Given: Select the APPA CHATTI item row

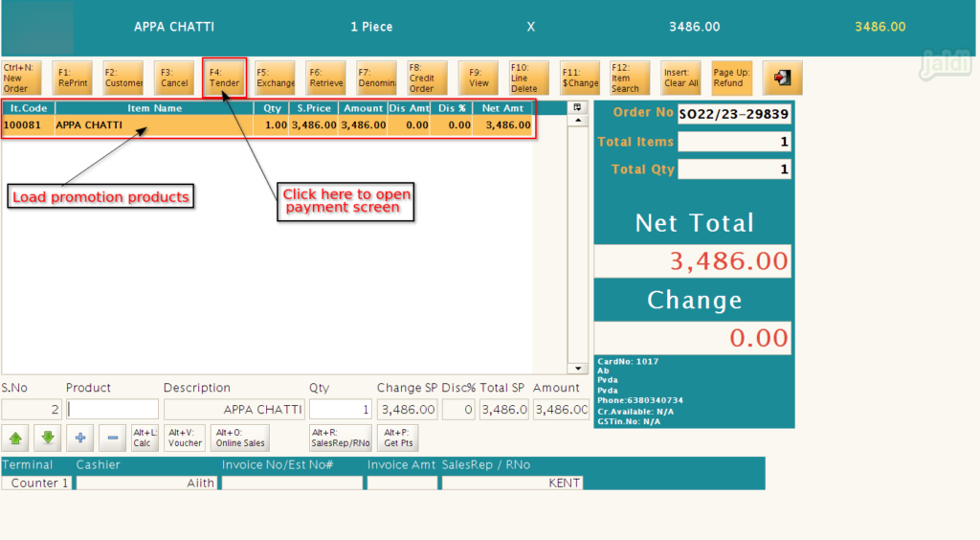Looking at the screenshot, I should [x=268, y=125].
